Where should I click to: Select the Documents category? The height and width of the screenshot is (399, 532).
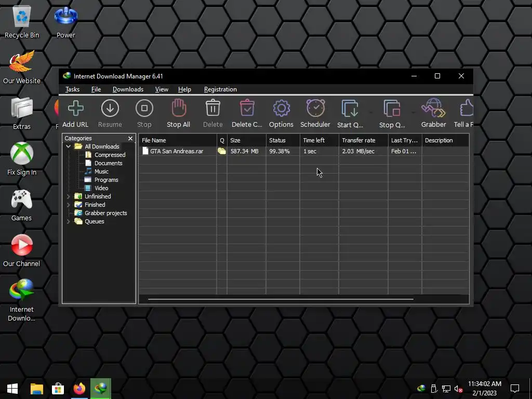[108, 163]
